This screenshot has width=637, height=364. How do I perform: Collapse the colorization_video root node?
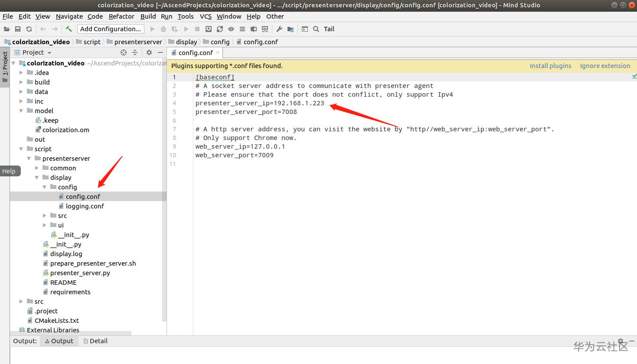point(13,63)
